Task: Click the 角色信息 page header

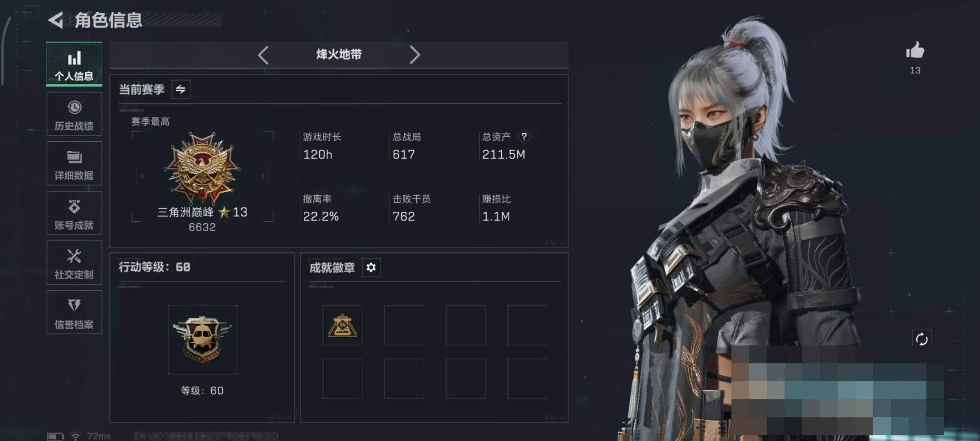Action: click(108, 20)
